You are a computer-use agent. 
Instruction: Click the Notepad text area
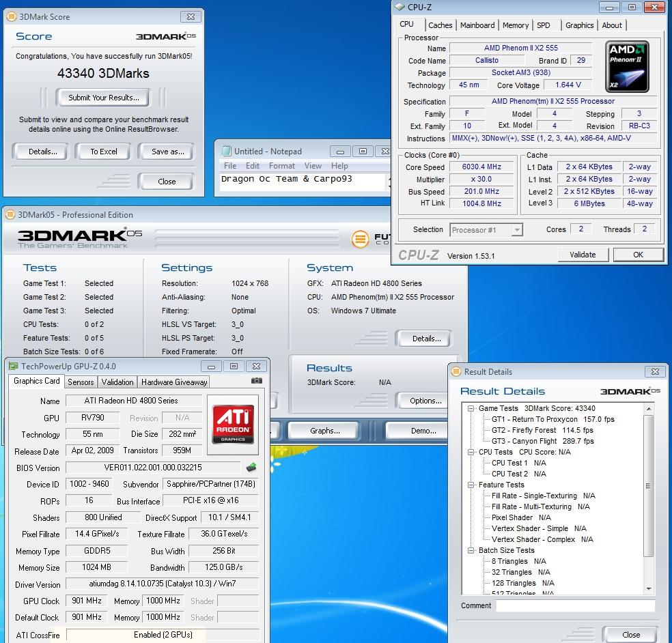pos(302,181)
